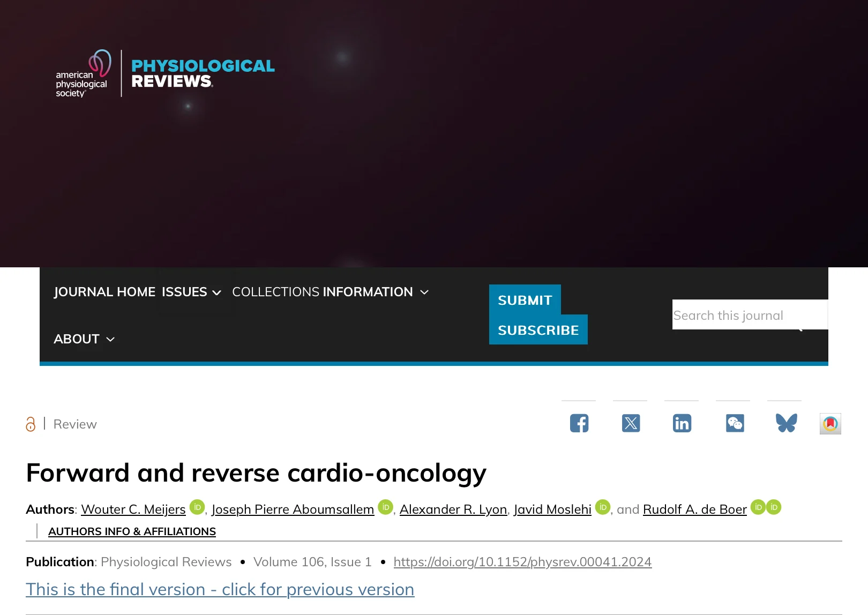Click the previous version link
The height and width of the screenshot is (615, 868).
pyautogui.click(x=220, y=589)
